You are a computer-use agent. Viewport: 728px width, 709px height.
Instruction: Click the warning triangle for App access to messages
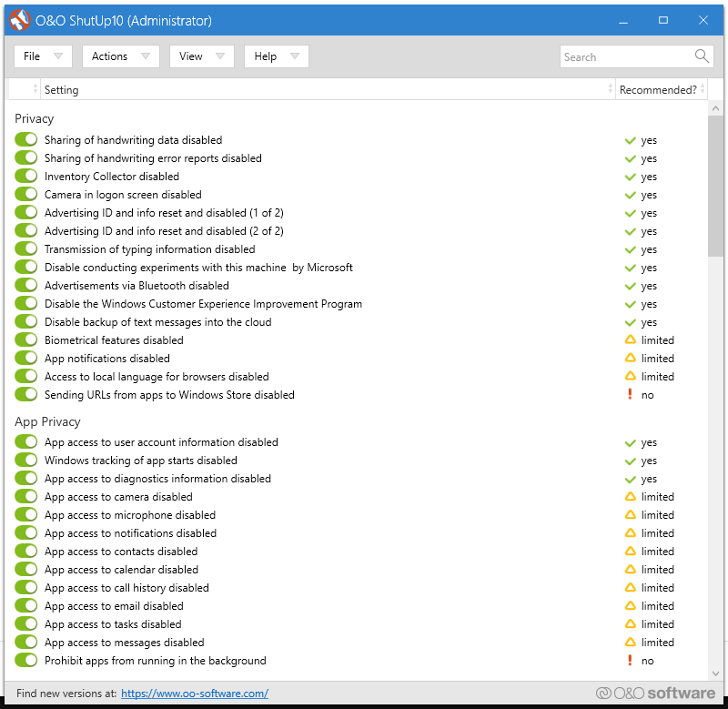630,642
